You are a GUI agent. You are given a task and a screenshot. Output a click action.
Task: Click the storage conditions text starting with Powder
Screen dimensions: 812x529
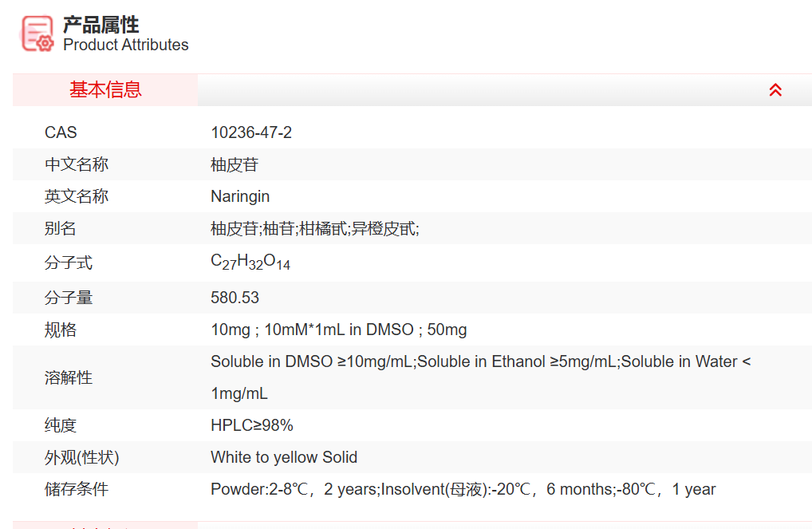(x=463, y=489)
